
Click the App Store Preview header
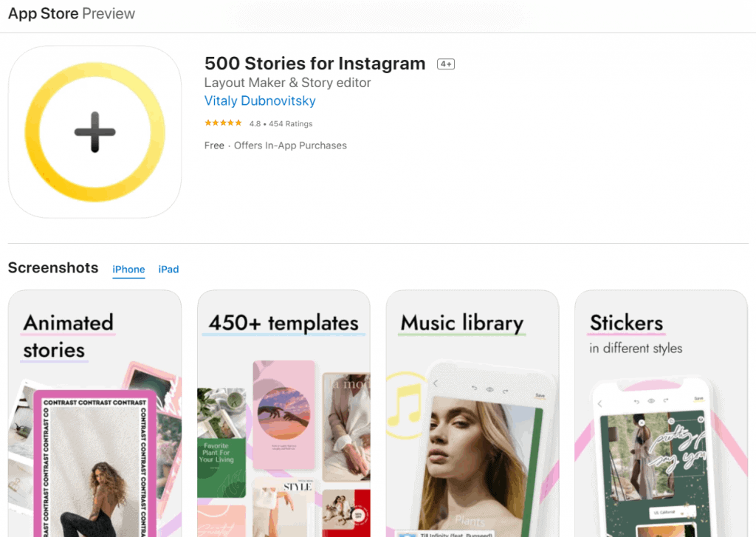point(72,14)
